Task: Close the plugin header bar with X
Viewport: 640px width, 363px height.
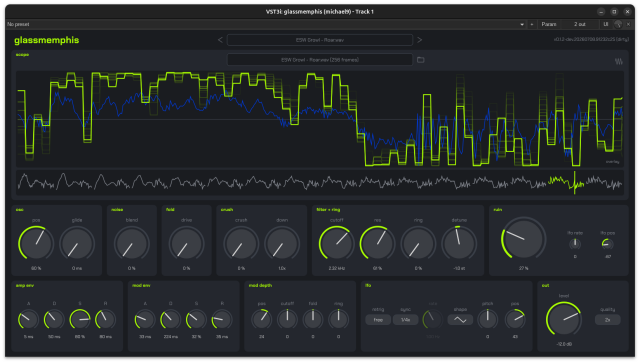Action: click(x=628, y=24)
